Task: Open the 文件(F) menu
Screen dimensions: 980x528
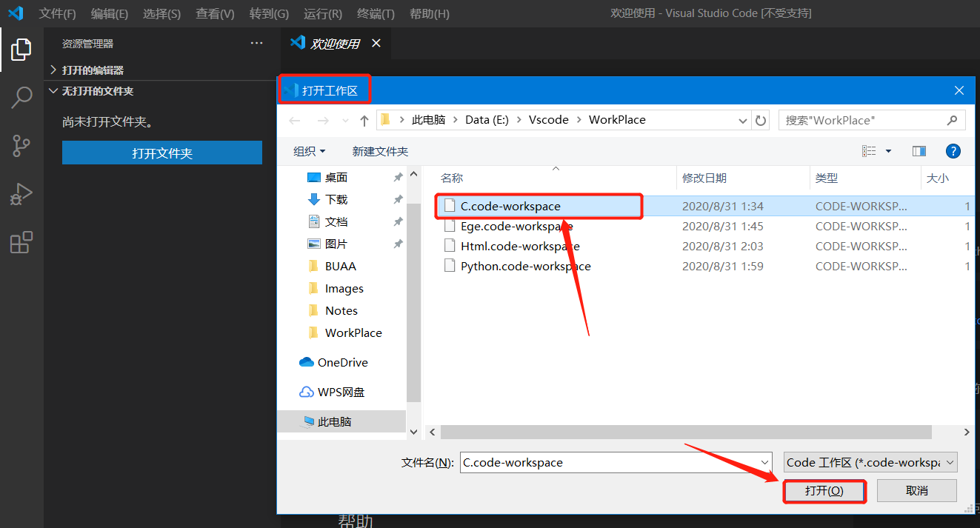Action: tap(58, 13)
